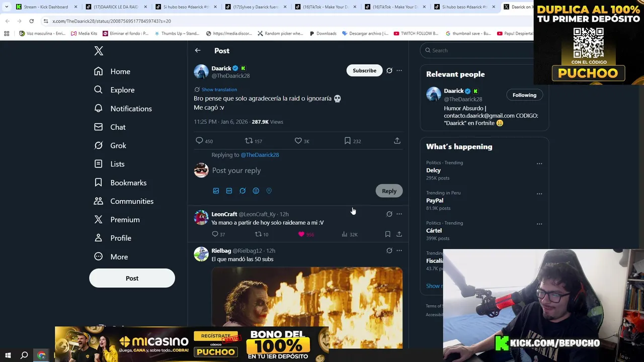
Task: Like the main post with 3K likes
Action: click(x=298, y=141)
